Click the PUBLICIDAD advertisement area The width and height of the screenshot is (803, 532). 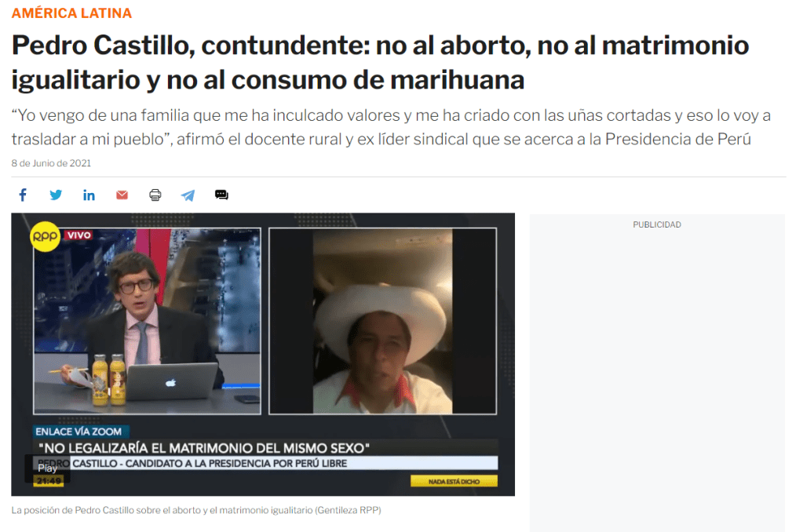[x=657, y=373]
